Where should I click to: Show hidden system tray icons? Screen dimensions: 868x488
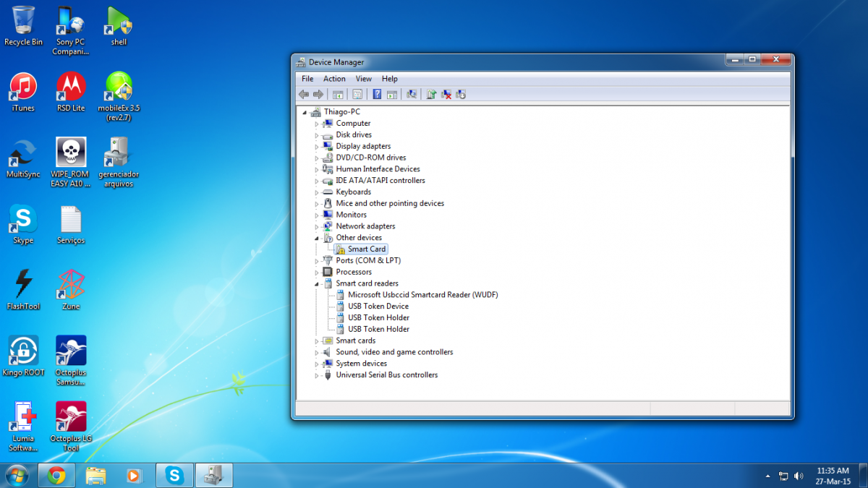(x=768, y=476)
